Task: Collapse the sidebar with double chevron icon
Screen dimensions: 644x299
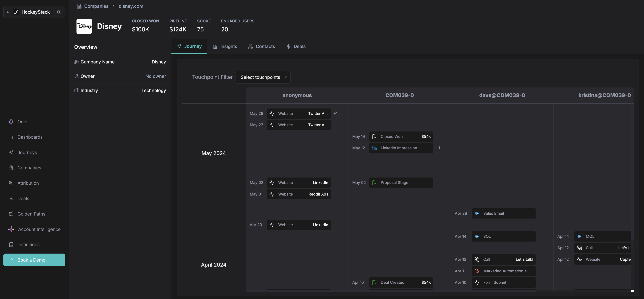Action: [59, 12]
